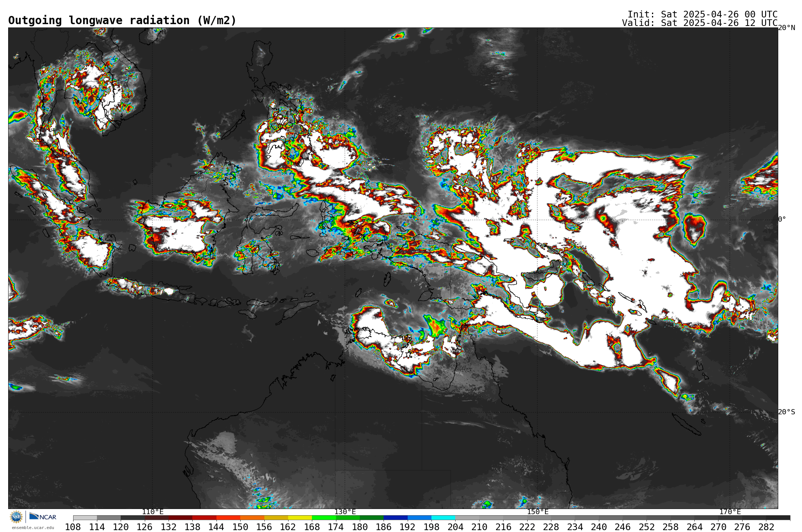Image resolution: width=802 pixels, height=532 pixels.
Task: Click the colorbar value 180
Action: coord(360,527)
